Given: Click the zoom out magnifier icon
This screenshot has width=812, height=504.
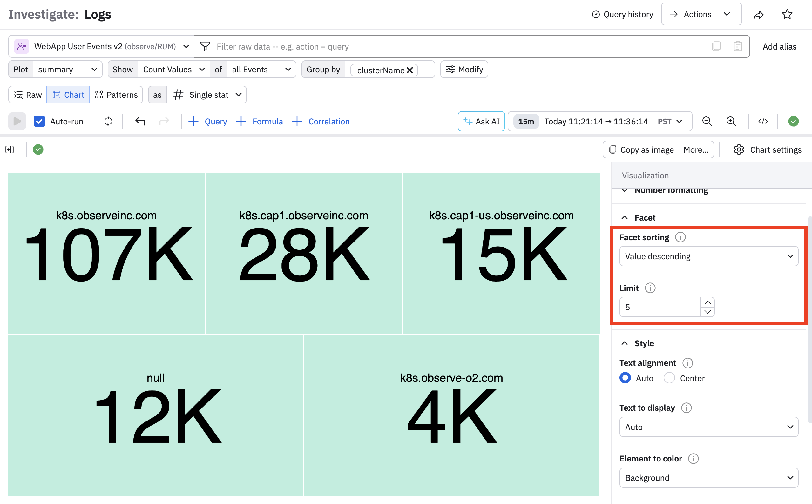Looking at the screenshot, I should click(707, 121).
